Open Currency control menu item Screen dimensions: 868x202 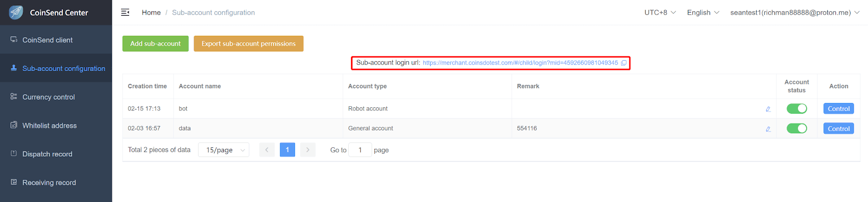(56, 97)
